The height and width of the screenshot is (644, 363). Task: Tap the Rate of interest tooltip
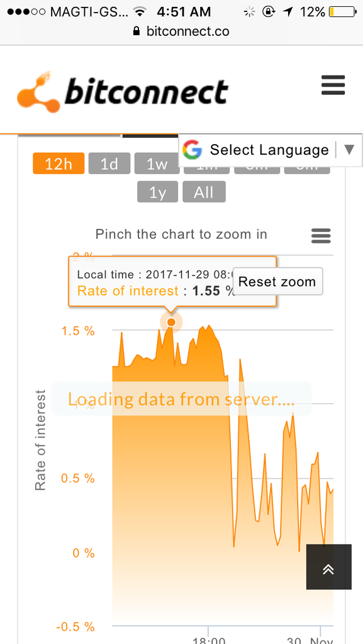pos(172,282)
